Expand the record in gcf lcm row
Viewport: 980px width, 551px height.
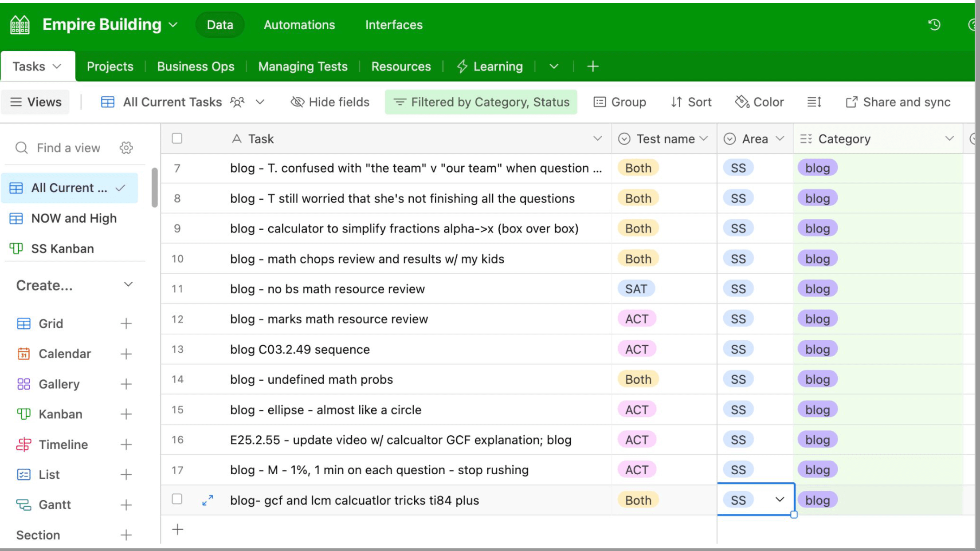tap(208, 500)
